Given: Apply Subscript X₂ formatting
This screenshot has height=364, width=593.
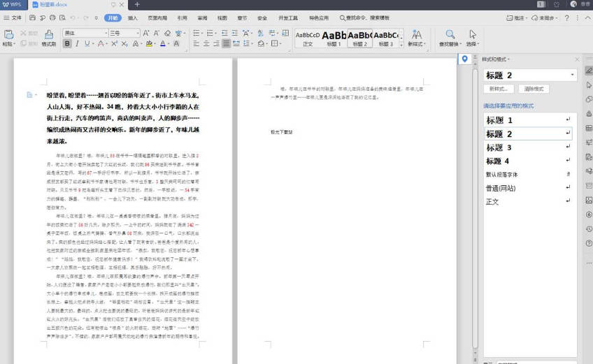Looking at the screenshot, I should pos(124,44).
